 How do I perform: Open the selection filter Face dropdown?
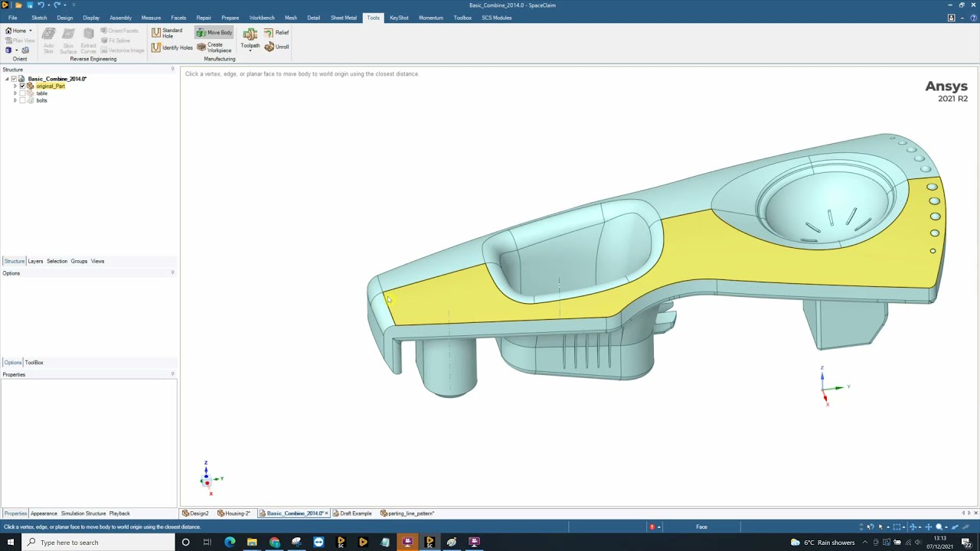click(x=701, y=527)
